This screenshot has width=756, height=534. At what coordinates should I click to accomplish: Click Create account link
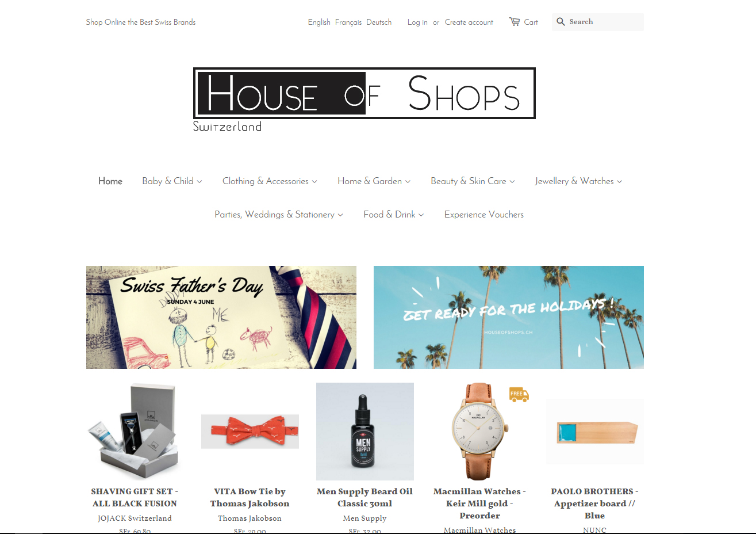(469, 22)
